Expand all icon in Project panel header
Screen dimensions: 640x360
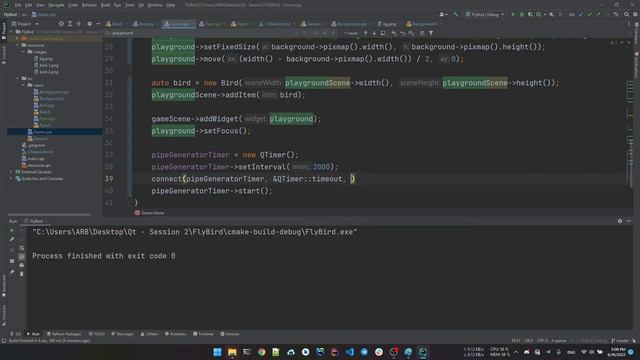point(70,24)
